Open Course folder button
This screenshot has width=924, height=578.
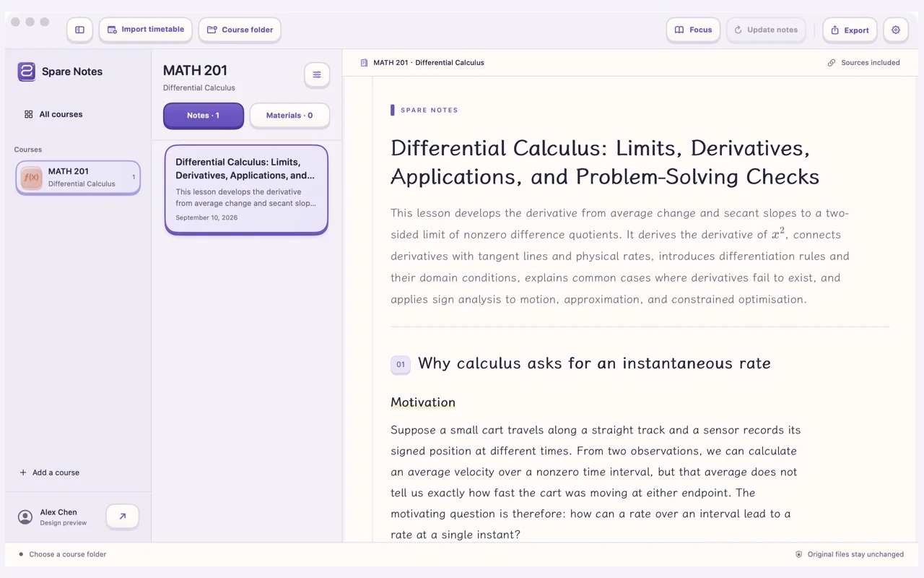click(240, 30)
